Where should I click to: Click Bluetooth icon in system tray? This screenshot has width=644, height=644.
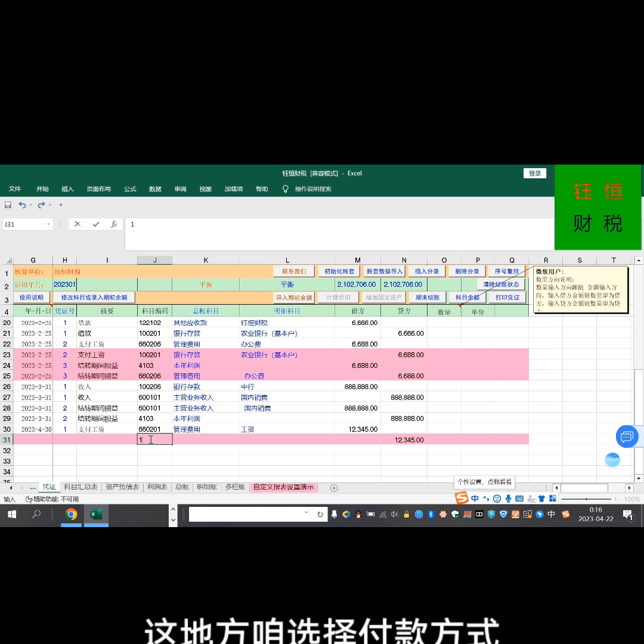pyautogui.click(x=431, y=514)
